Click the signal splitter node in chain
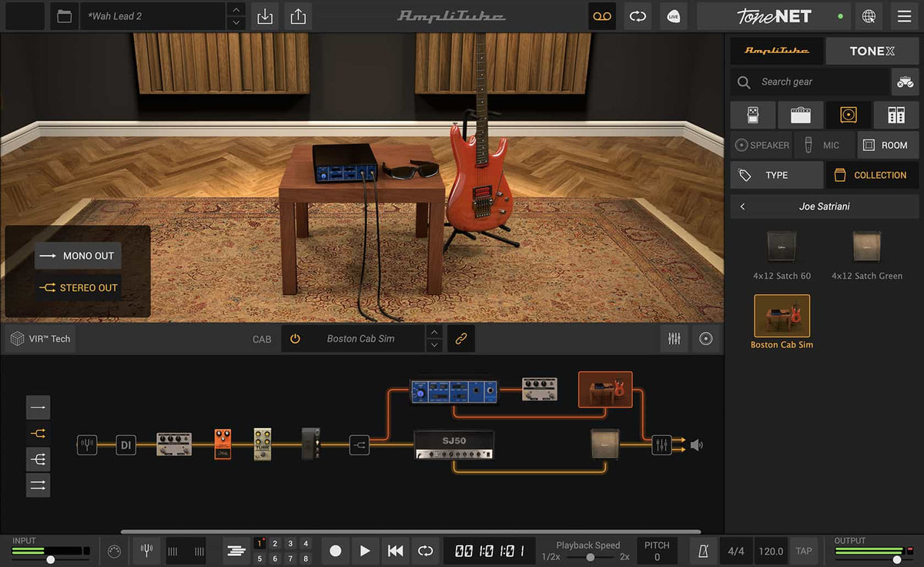Viewport: 924px width, 567px height. 360,445
